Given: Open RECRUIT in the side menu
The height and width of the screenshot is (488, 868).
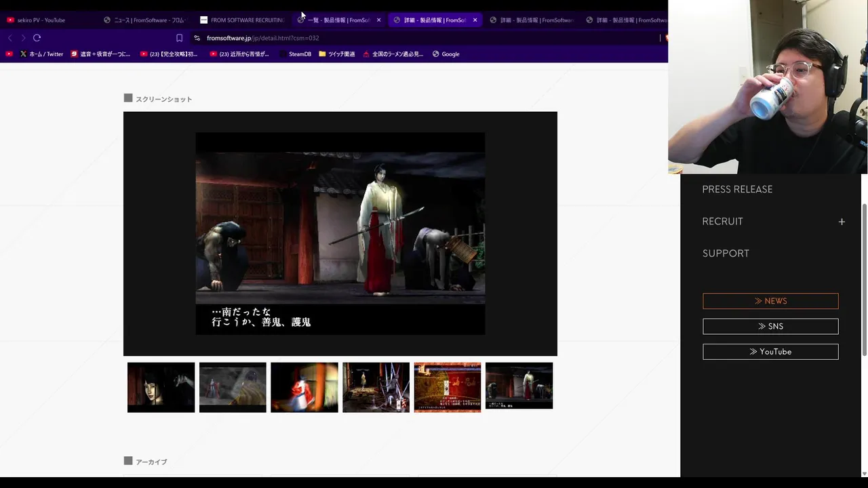Looking at the screenshot, I should click(722, 222).
